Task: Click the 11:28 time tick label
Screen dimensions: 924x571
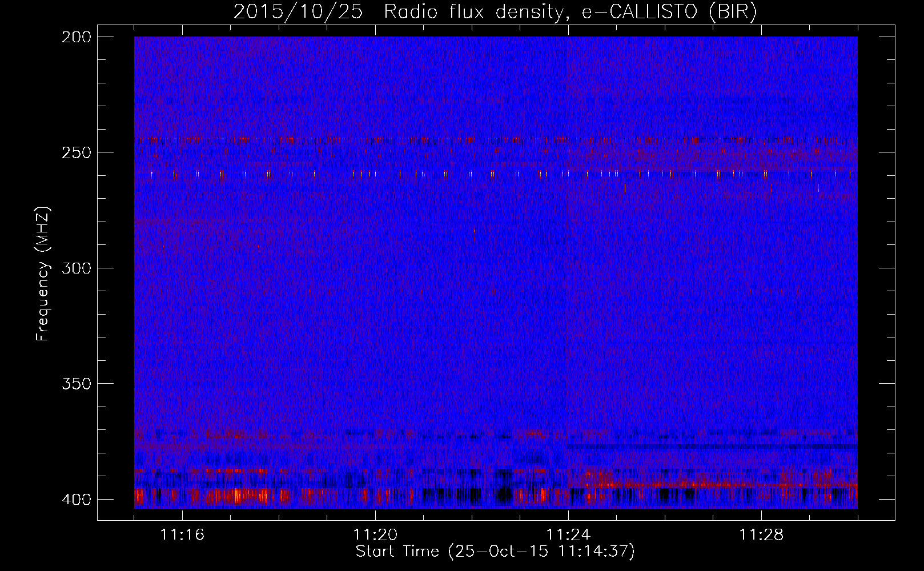Action: pyautogui.click(x=761, y=534)
